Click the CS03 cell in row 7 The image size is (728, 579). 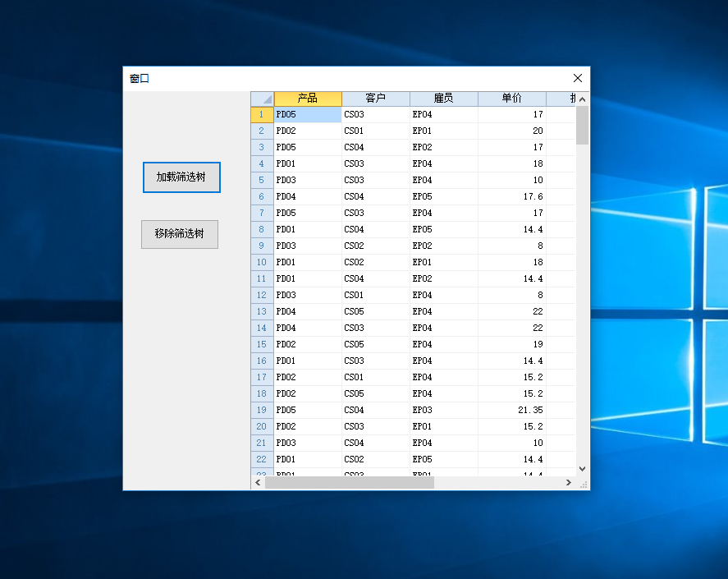pos(376,214)
